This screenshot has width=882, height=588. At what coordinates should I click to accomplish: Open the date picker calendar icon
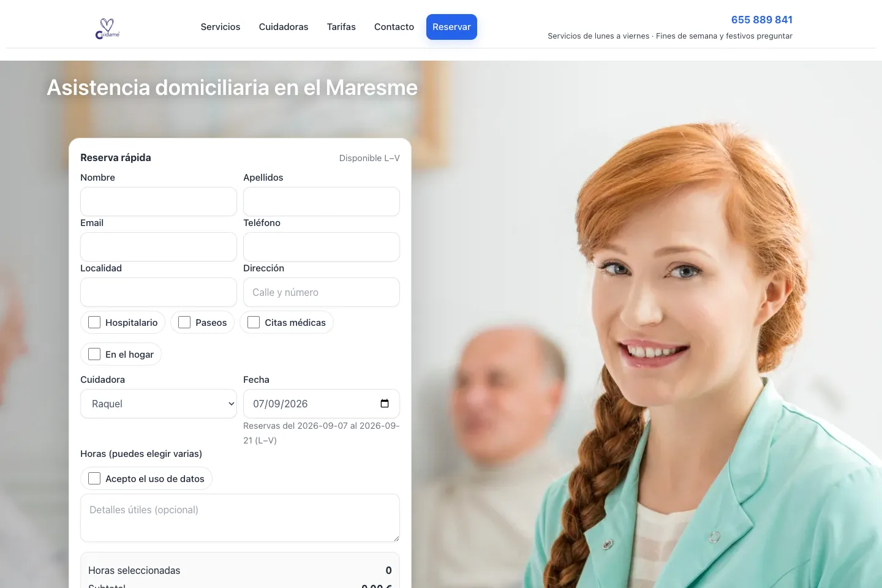pos(385,404)
